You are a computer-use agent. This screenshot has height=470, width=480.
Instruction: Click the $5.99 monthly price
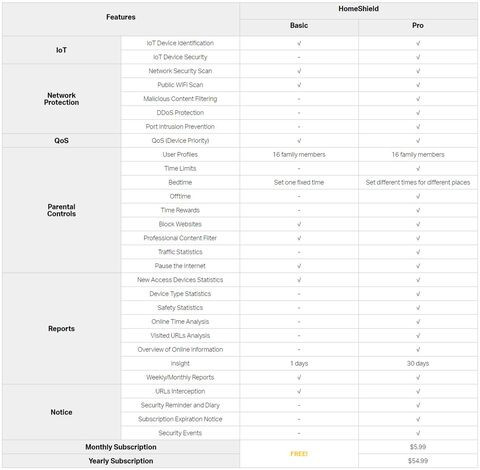tap(418, 447)
